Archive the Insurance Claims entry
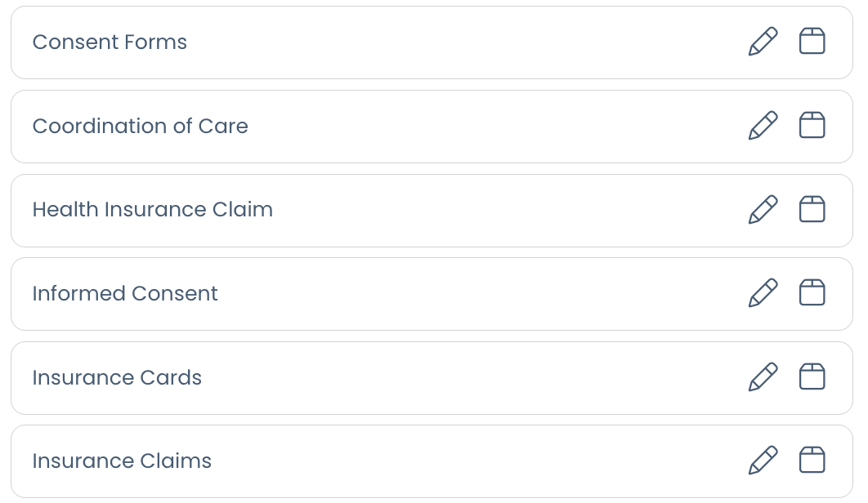 click(812, 461)
